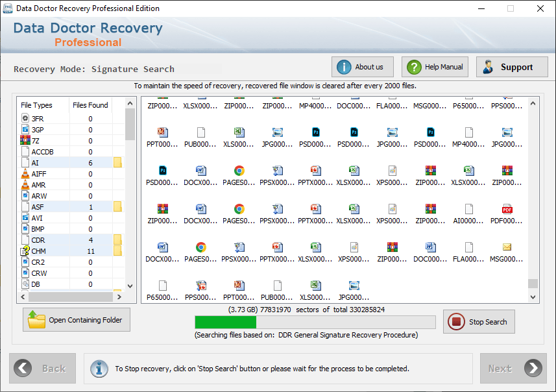Click Open Containing Folder button
Screen dimensions: 556x392
[x=77, y=319]
